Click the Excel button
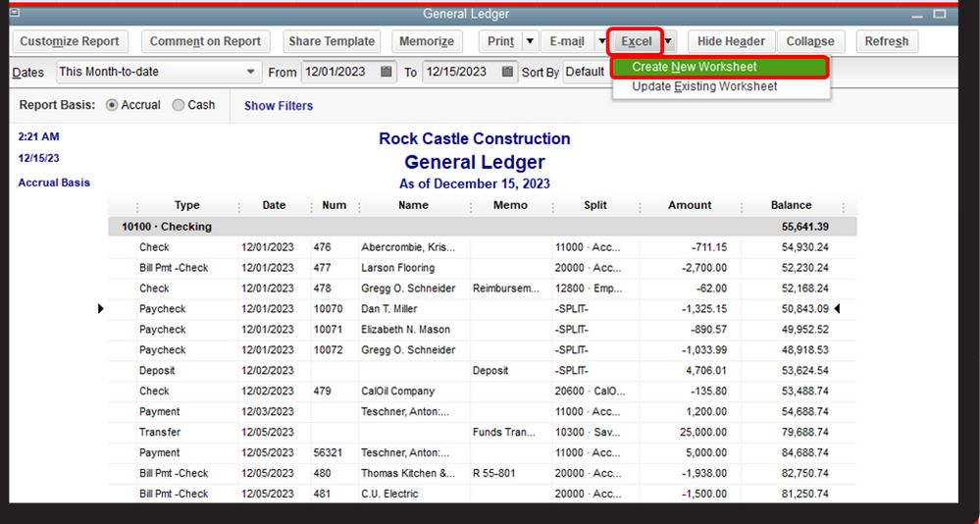The width and height of the screenshot is (980, 524). [x=636, y=41]
